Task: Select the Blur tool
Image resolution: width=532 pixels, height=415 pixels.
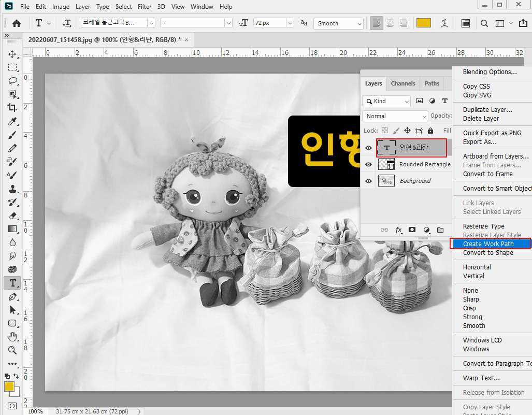Action: [x=12, y=242]
